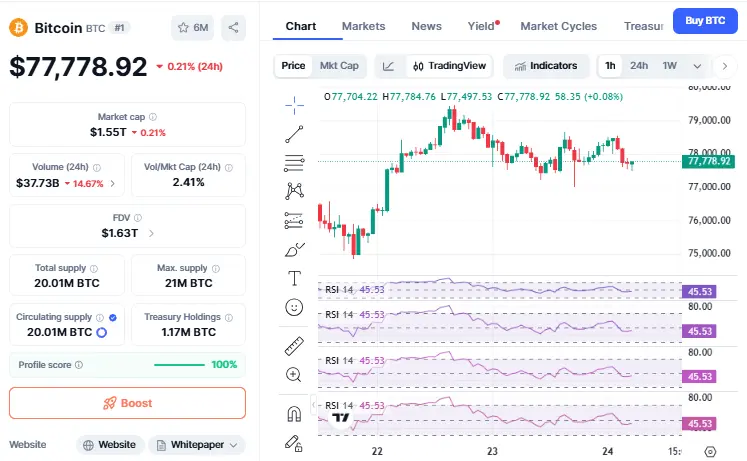Click the TradingView logo on chart

pyautogui.click(x=341, y=418)
